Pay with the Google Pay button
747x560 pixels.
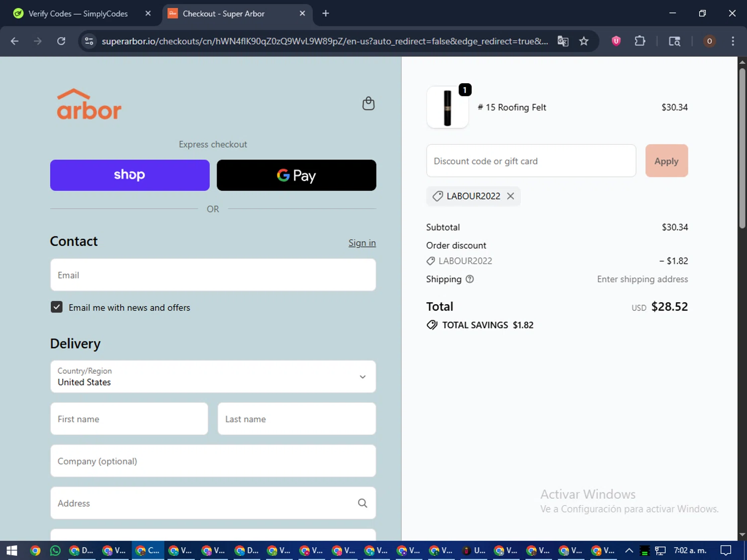click(x=296, y=175)
